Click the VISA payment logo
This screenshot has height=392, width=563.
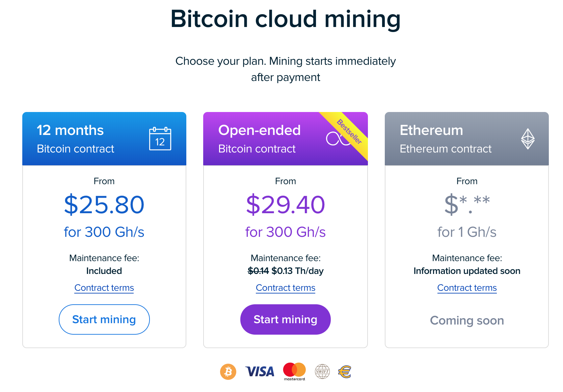pyautogui.click(x=260, y=372)
